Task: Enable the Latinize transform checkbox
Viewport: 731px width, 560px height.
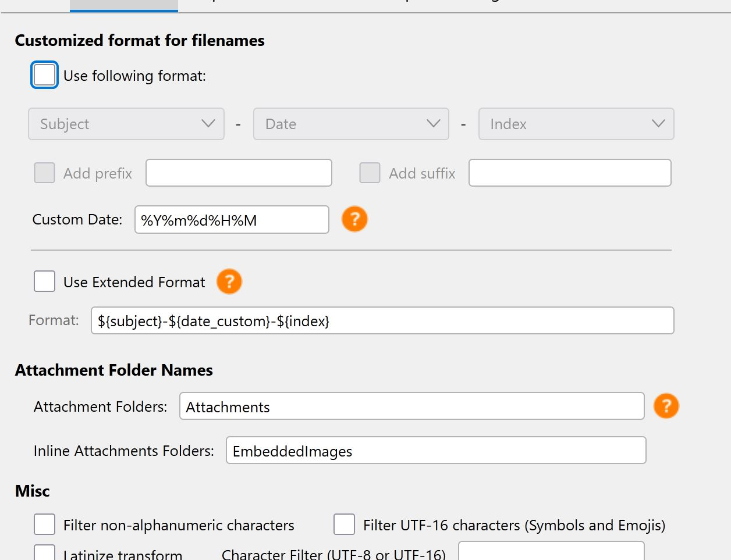Action: [x=45, y=553]
